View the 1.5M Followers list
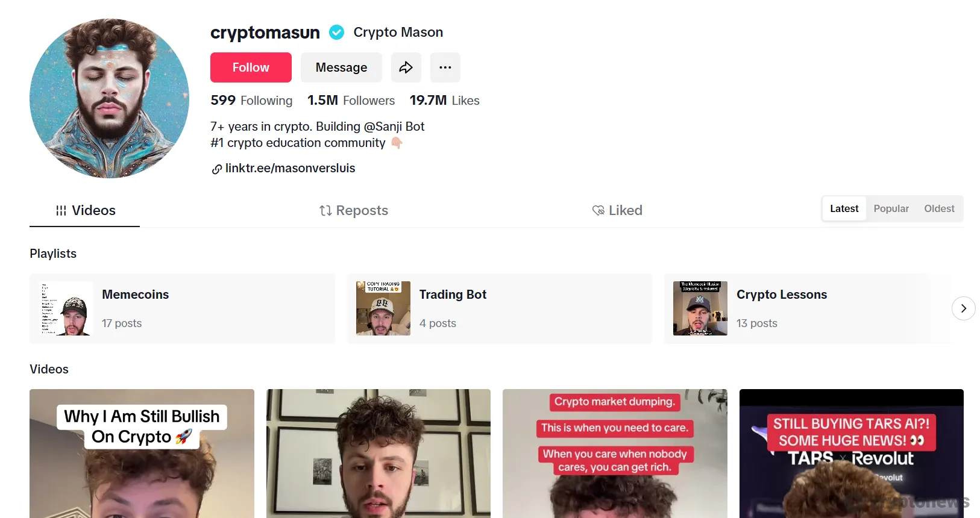Image resolution: width=980 pixels, height=518 pixels. point(351,101)
